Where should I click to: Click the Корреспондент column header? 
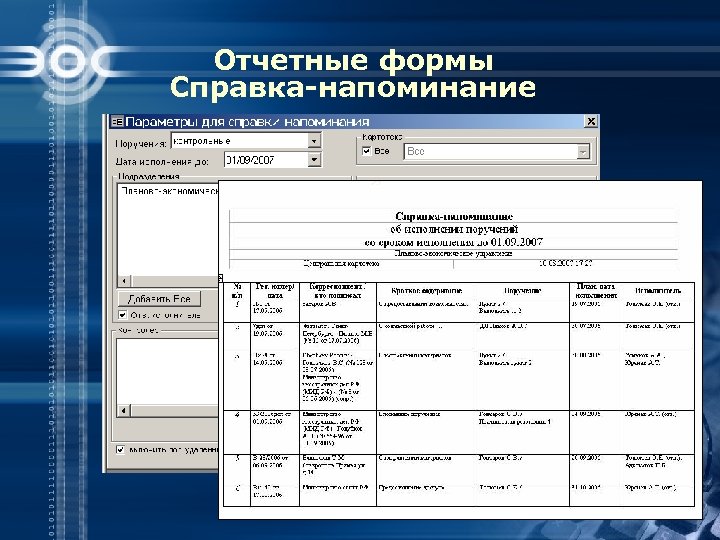pos(338,291)
